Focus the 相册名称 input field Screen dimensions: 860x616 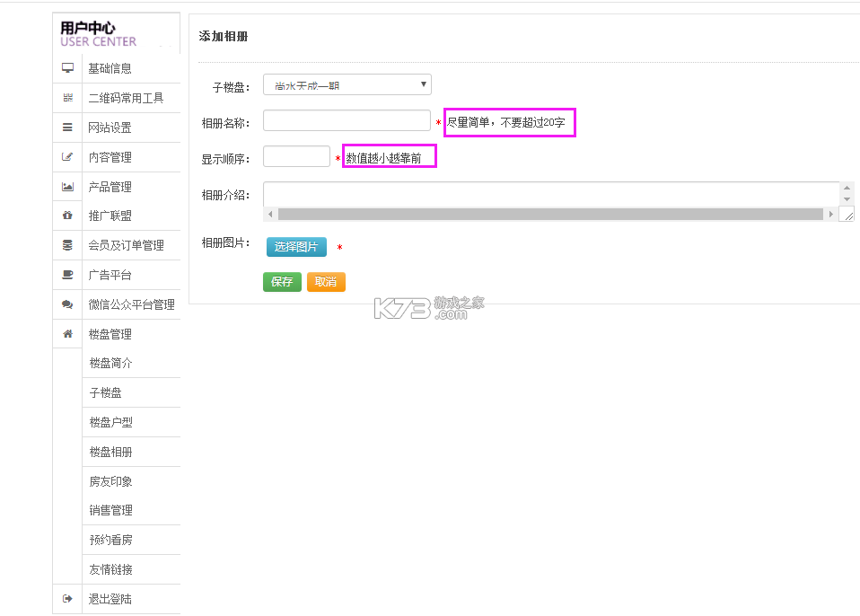(x=347, y=120)
